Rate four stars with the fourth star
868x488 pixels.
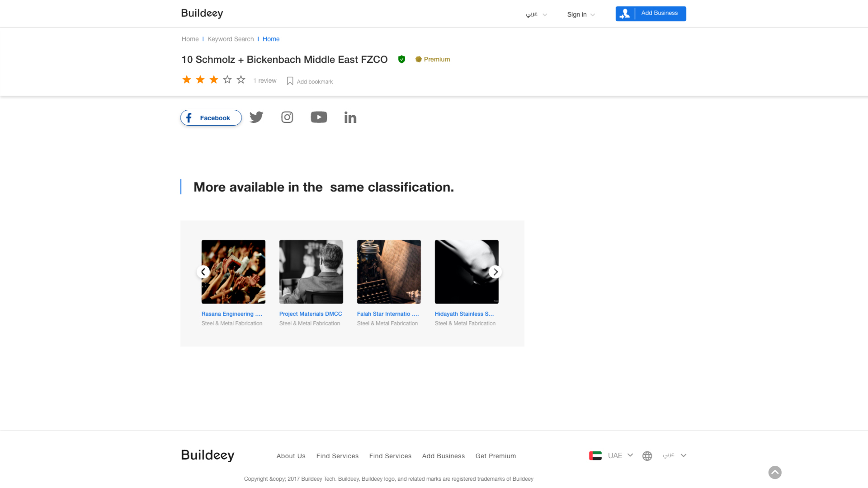click(227, 80)
